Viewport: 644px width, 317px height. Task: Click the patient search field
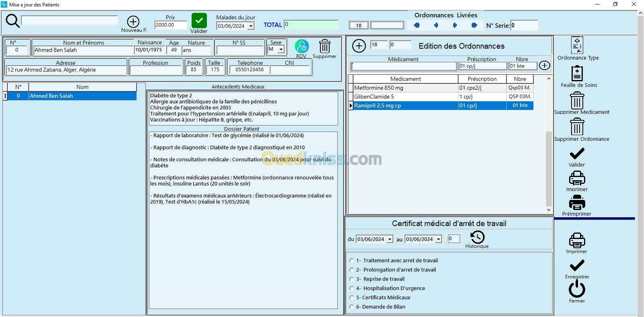(69, 20)
